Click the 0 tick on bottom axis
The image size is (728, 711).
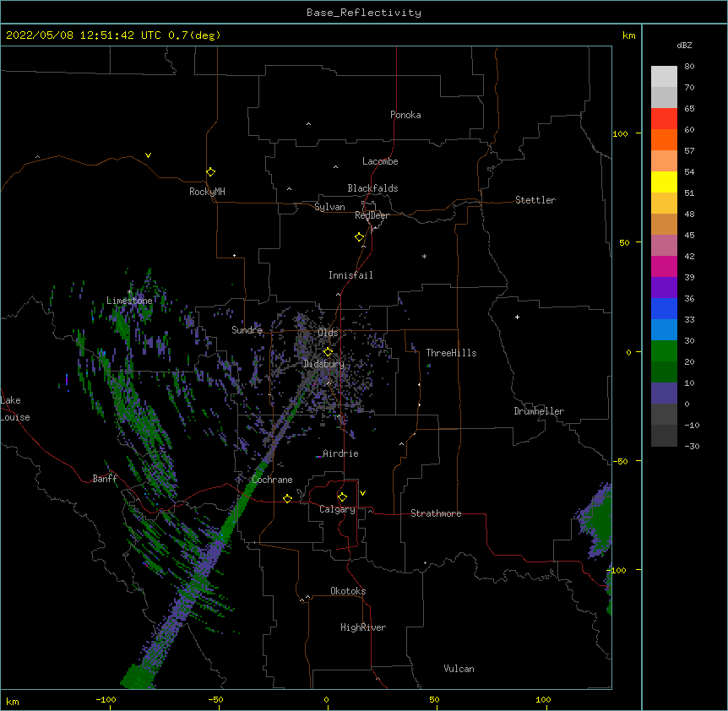326,699
